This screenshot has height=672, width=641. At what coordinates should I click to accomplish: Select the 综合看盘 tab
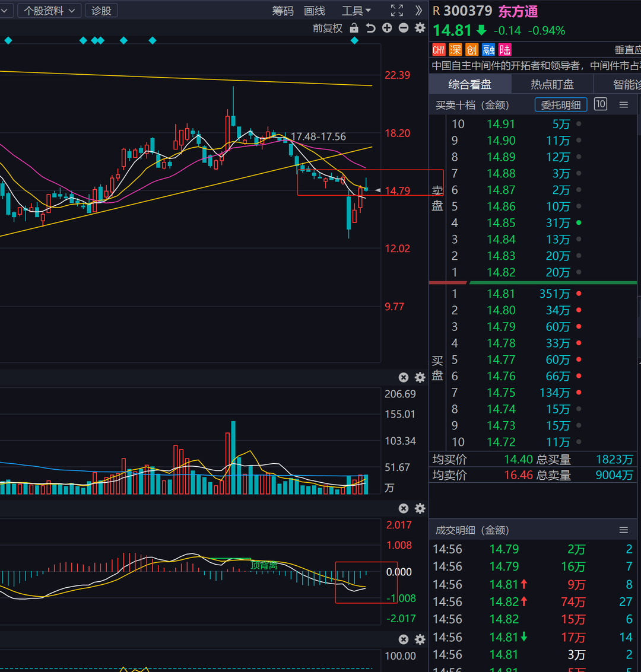(x=469, y=84)
